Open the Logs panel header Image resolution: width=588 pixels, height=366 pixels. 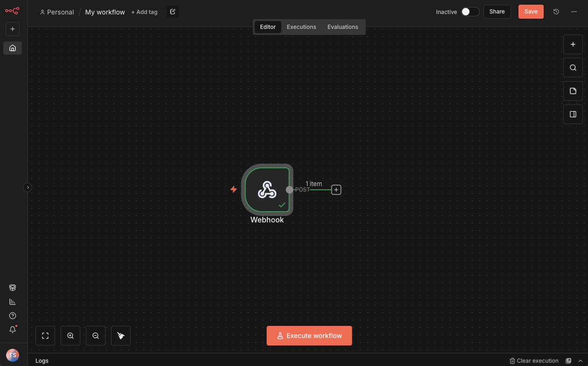[x=42, y=360]
